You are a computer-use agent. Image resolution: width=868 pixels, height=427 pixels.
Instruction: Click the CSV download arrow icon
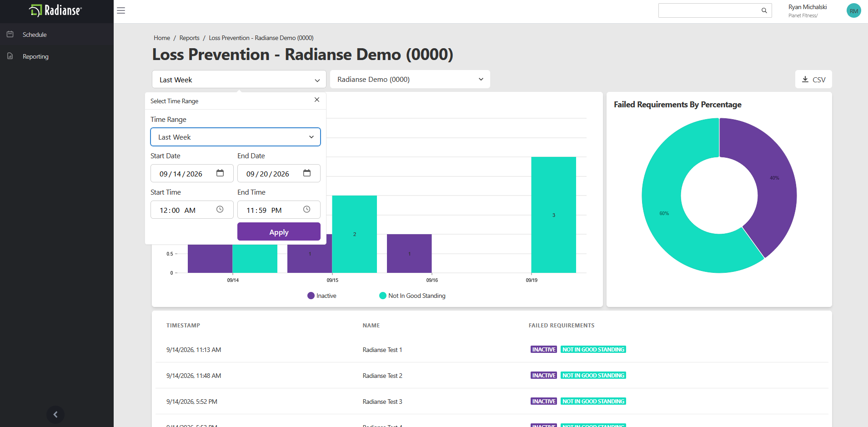(x=805, y=79)
